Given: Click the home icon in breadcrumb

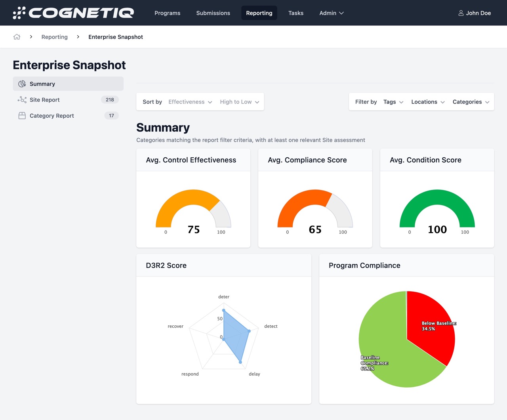Looking at the screenshot, I should coord(17,37).
